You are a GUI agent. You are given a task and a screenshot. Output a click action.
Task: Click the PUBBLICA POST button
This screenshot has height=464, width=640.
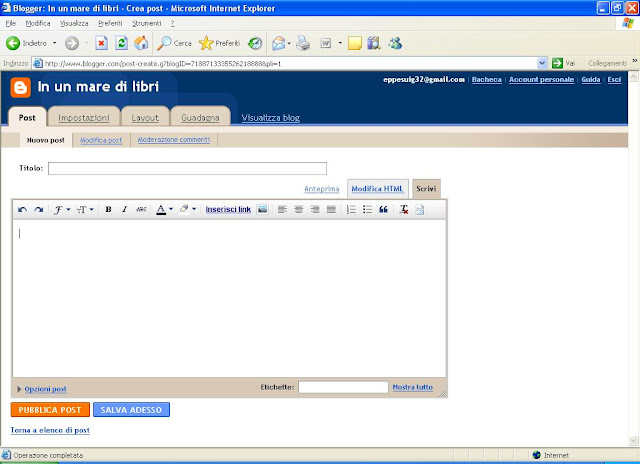pyautogui.click(x=50, y=410)
